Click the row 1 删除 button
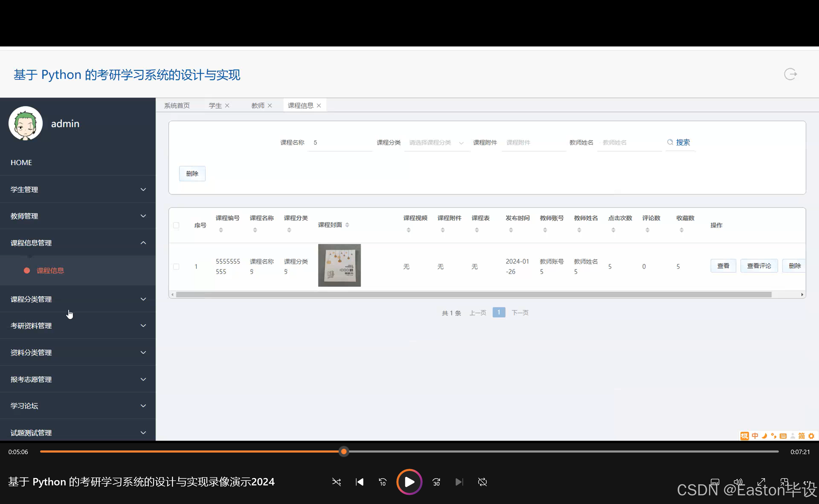This screenshot has height=504, width=819. (x=794, y=266)
